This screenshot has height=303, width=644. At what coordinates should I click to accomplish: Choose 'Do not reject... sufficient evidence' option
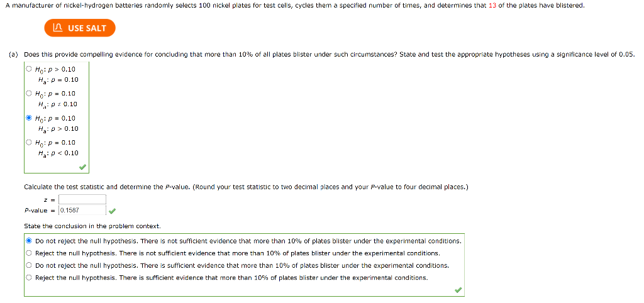click(29, 265)
